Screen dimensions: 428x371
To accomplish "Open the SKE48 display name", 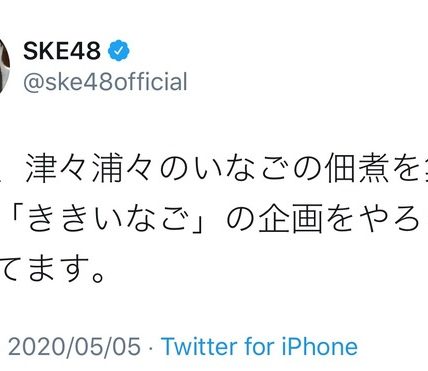I will pos(62,51).
